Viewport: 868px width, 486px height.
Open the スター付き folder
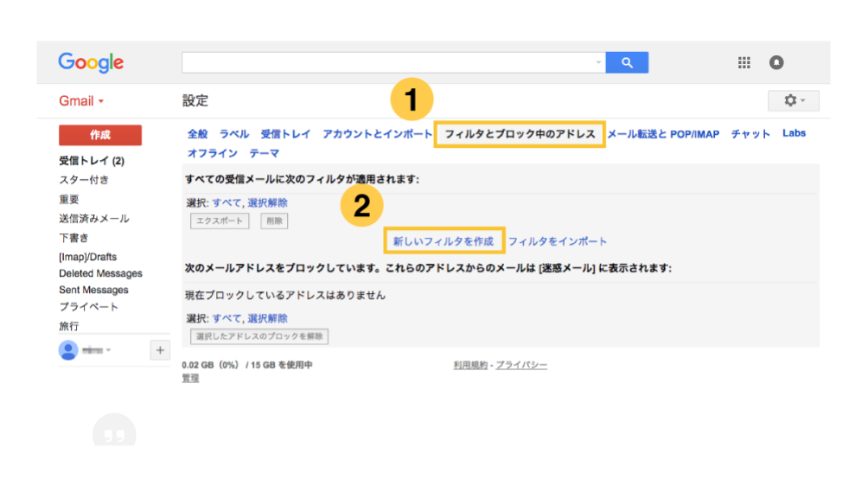pos(84,180)
